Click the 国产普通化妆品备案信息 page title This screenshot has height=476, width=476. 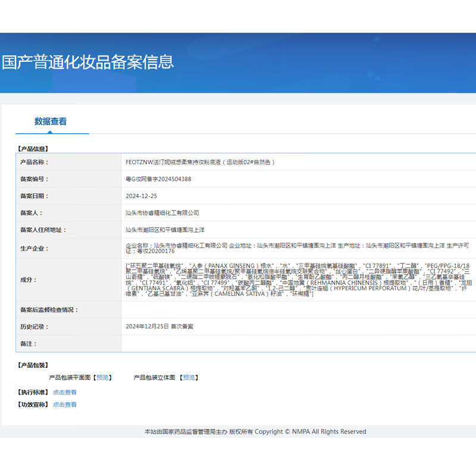88,62
